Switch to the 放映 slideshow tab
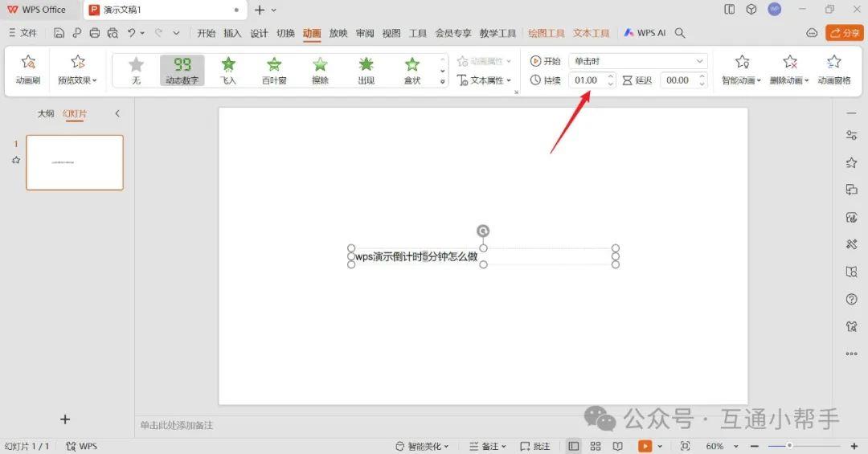Viewport: 868px width, 454px height. (x=338, y=33)
